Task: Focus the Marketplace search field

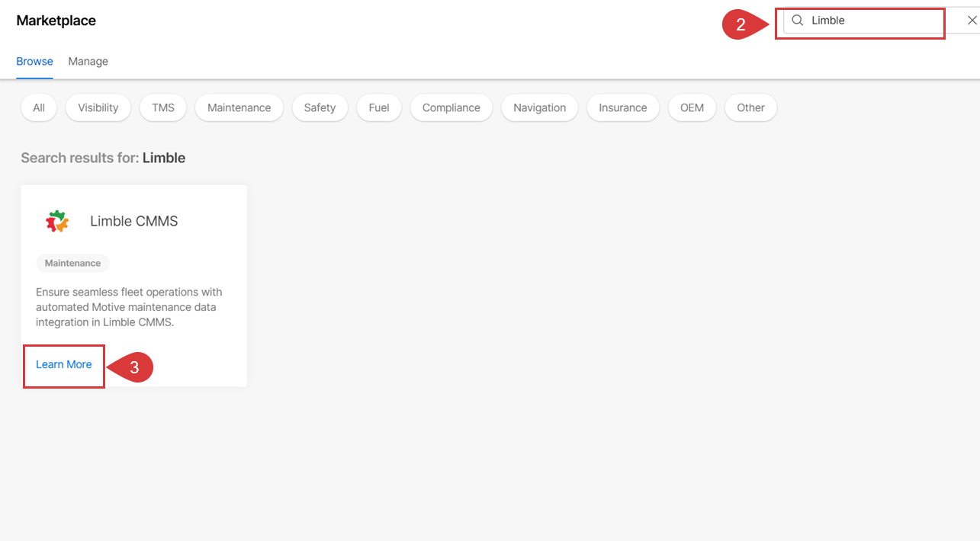Action: click(882, 21)
